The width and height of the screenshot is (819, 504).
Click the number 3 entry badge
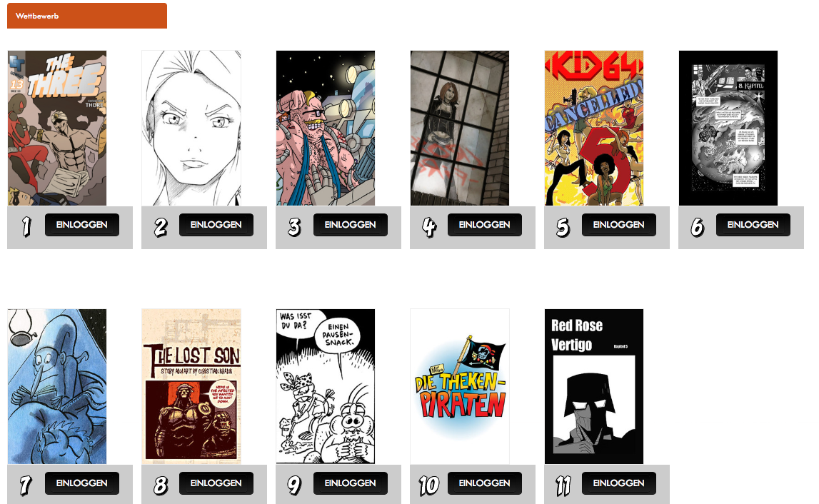click(295, 227)
